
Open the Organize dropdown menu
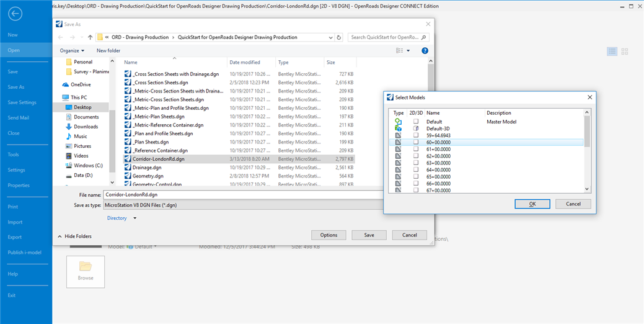(x=72, y=50)
